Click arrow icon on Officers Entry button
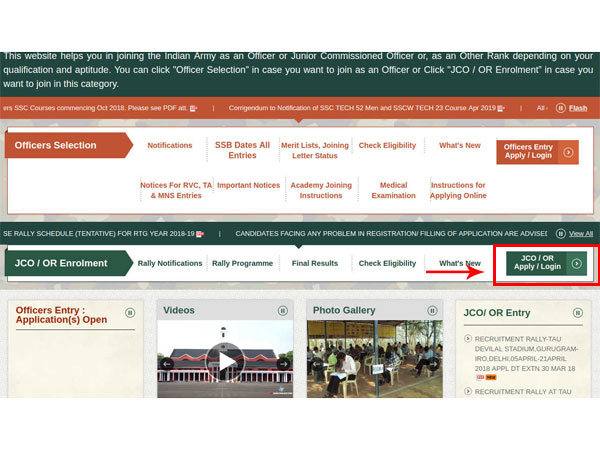 pos(568,152)
